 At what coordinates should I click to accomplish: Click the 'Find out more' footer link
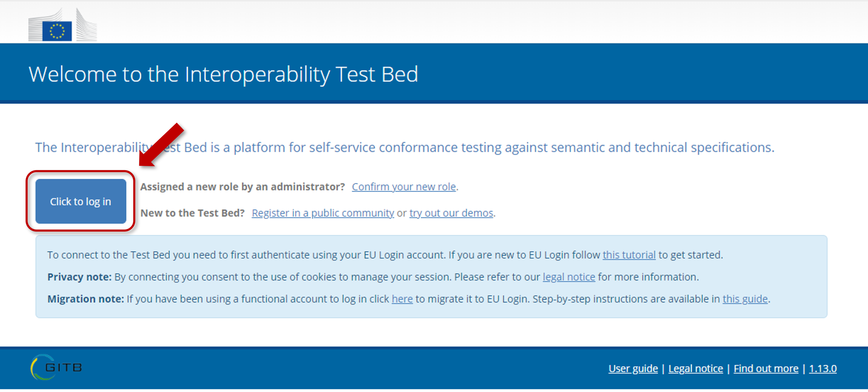coord(766,368)
